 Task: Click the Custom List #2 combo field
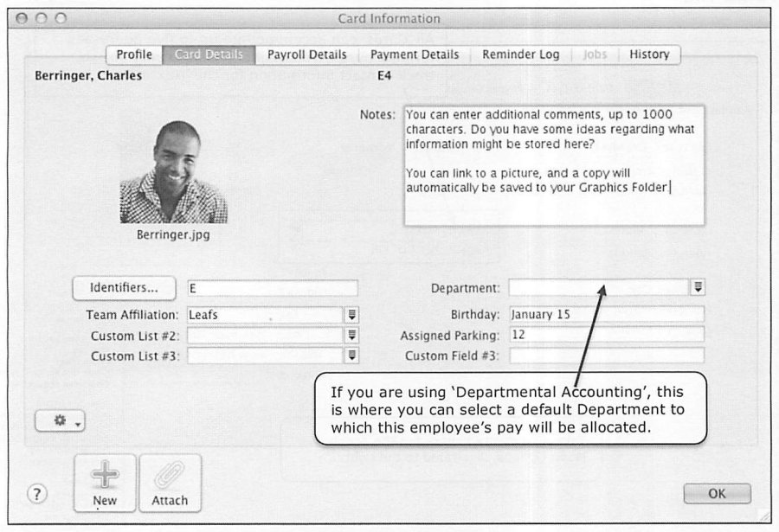point(266,336)
